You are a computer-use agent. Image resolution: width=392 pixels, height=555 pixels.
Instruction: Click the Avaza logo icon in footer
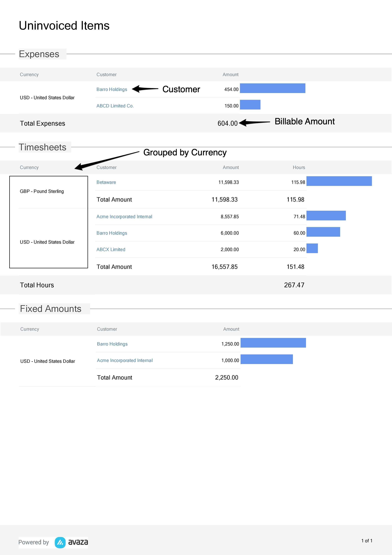point(60,543)
